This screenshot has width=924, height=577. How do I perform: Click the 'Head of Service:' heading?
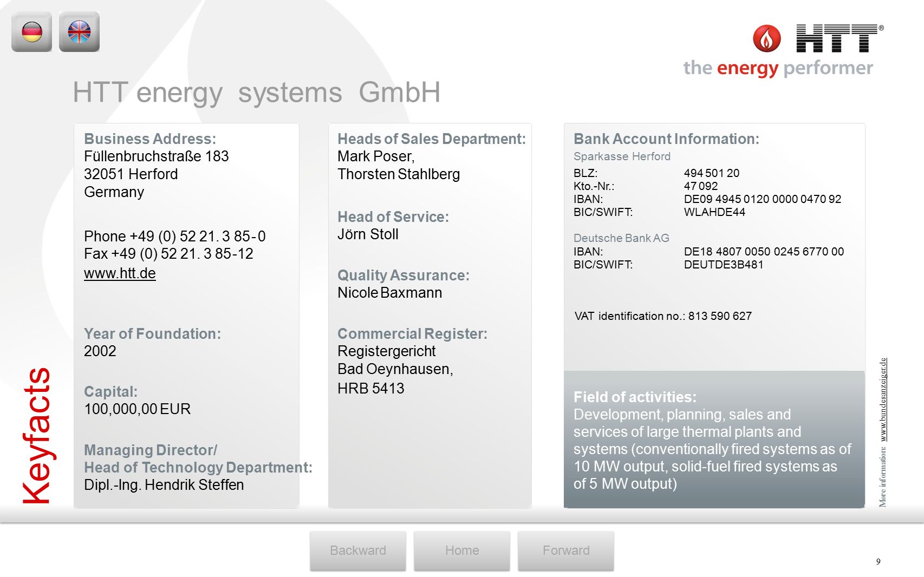point(393,217)
